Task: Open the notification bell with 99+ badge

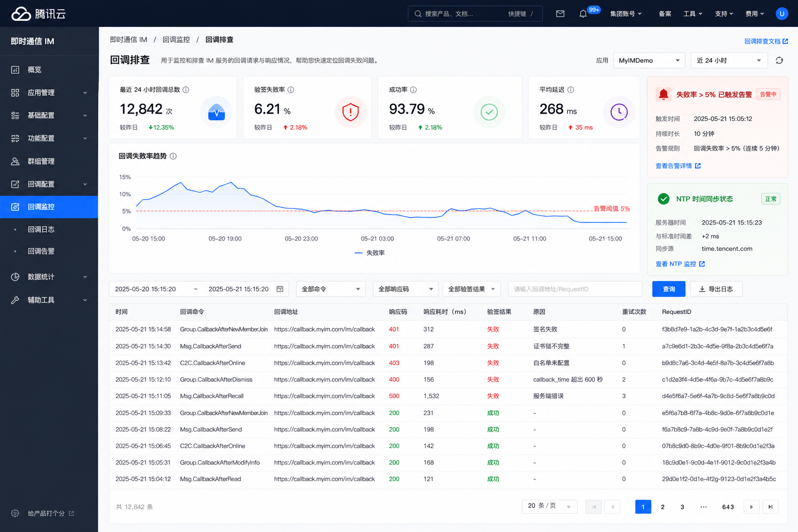Action: coord(583,14)
